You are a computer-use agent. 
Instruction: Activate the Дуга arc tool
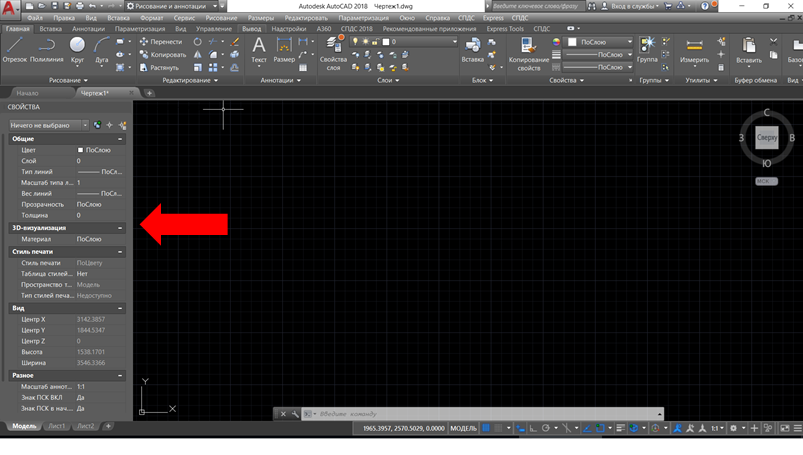(101, 49)
